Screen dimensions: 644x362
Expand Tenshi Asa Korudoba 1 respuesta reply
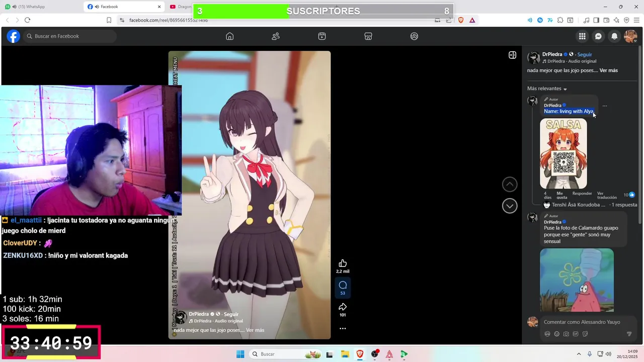tap(590, 205)
